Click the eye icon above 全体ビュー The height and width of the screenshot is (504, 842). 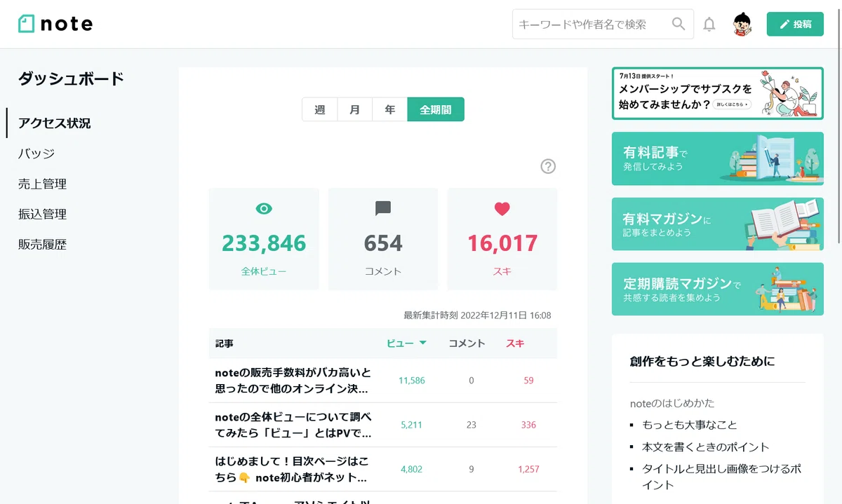pos(264,208)
